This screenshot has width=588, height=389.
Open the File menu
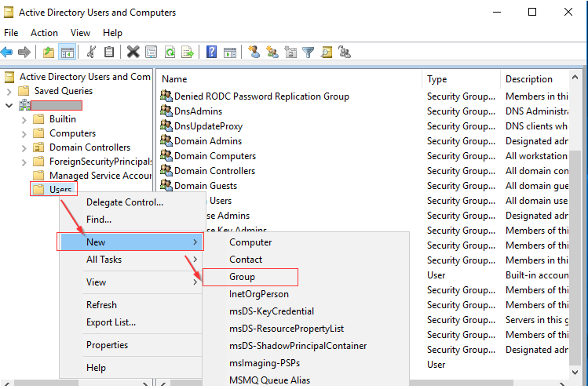coord(11,33)
